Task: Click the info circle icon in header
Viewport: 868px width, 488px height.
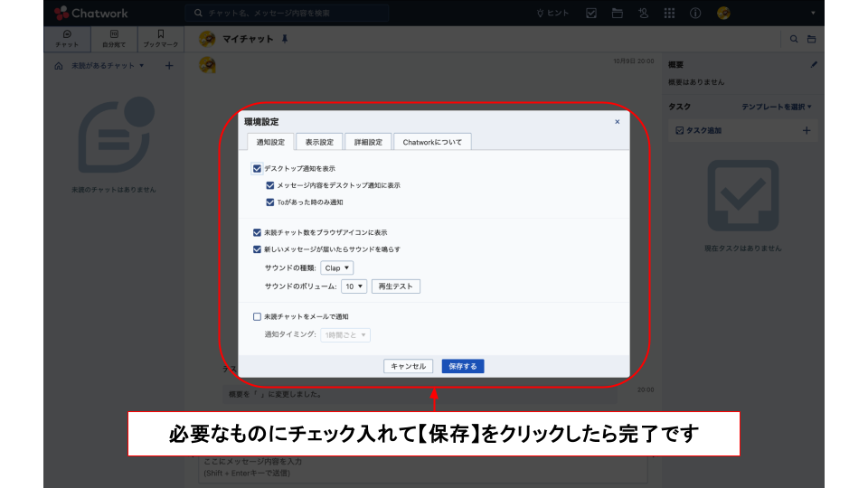Action: tap(695, 14)
